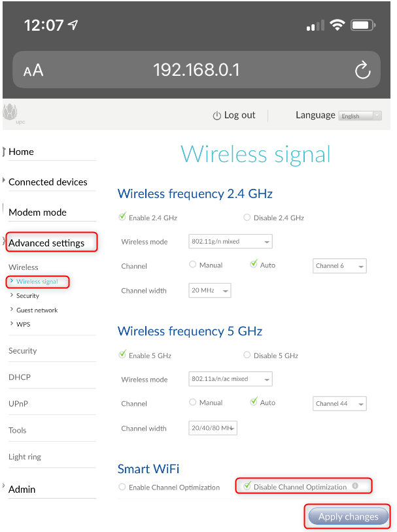
Task: Open the AA text size menu
Action: [x=33, y=71]
